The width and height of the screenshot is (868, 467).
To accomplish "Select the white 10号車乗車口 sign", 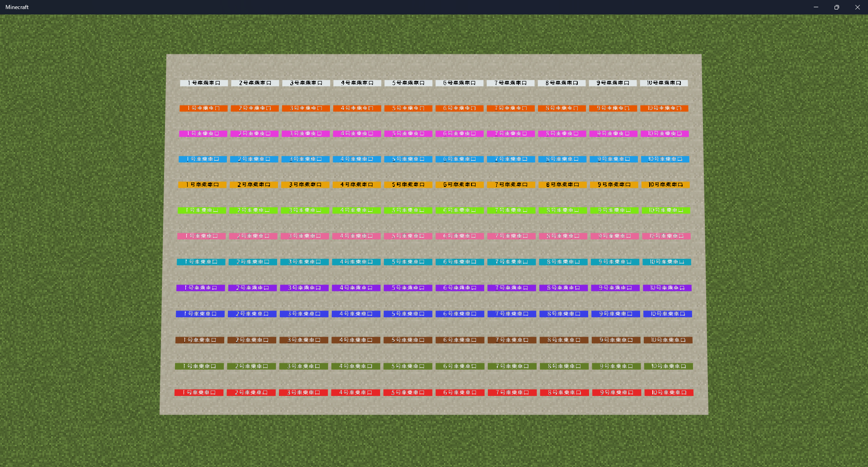I will tap(664, 83).
